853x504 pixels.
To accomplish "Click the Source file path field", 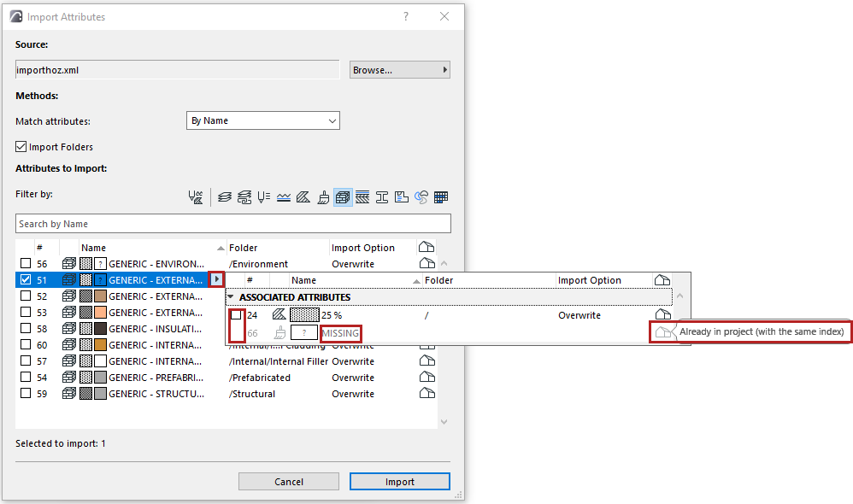I will click(177, 69).
